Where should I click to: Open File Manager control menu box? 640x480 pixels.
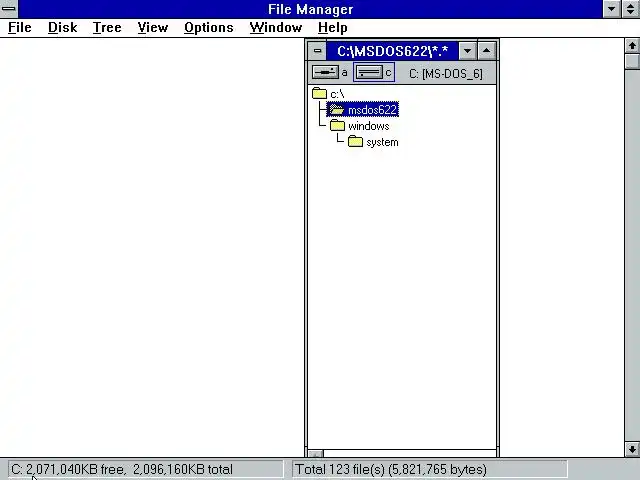coord(9,9)
